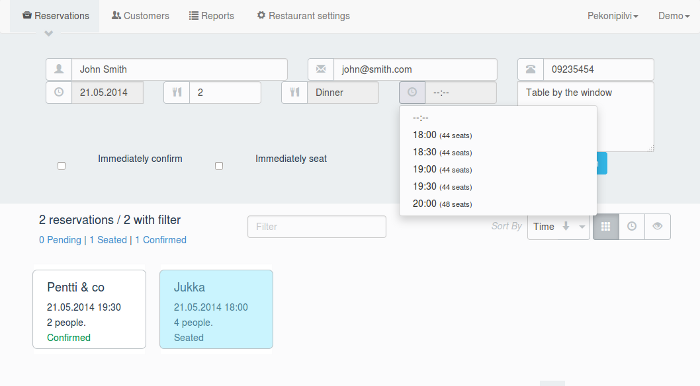Filter by 1 Confirmed reservations

pos(161,240)
